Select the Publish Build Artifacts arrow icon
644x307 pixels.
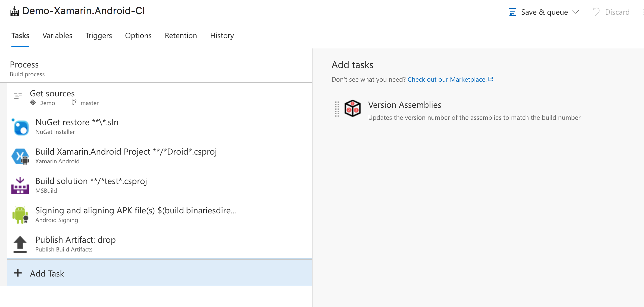20,244
